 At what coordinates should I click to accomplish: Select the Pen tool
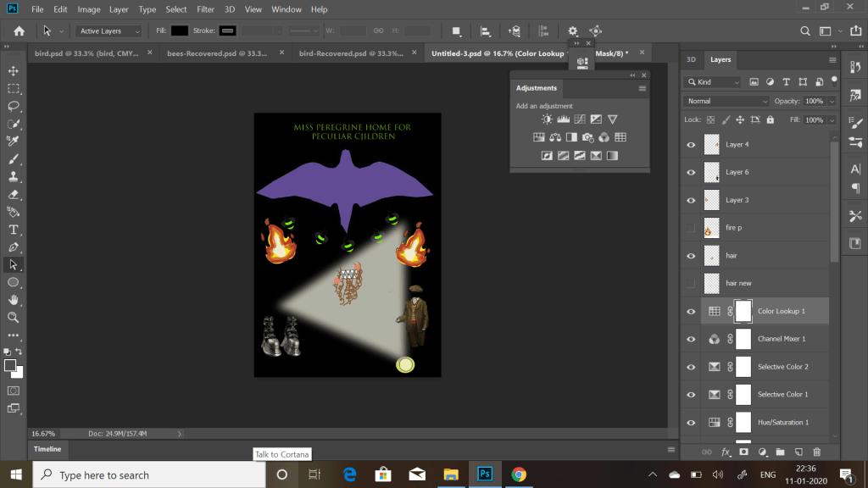pos(14,247)
